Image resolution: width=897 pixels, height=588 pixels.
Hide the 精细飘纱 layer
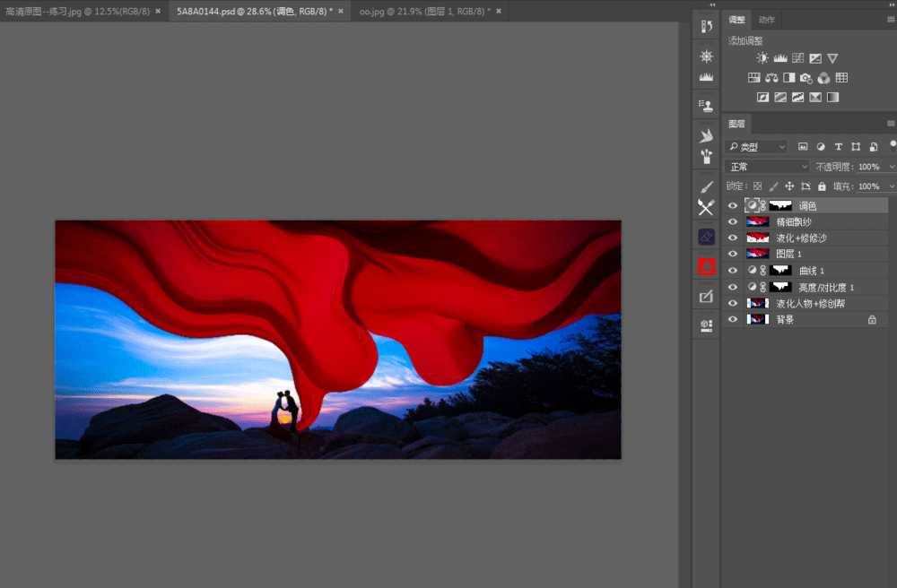point(733,221)
